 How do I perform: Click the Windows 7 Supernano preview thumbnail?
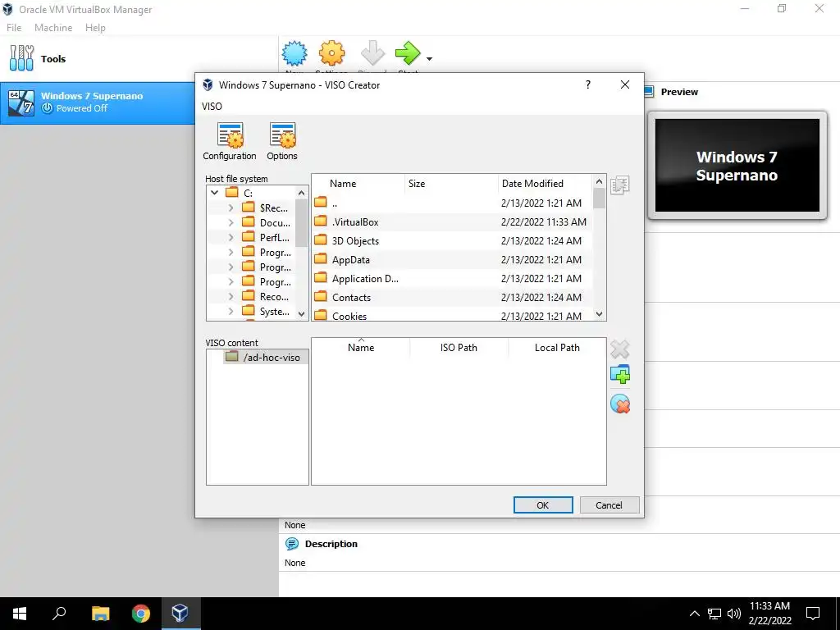737,166
